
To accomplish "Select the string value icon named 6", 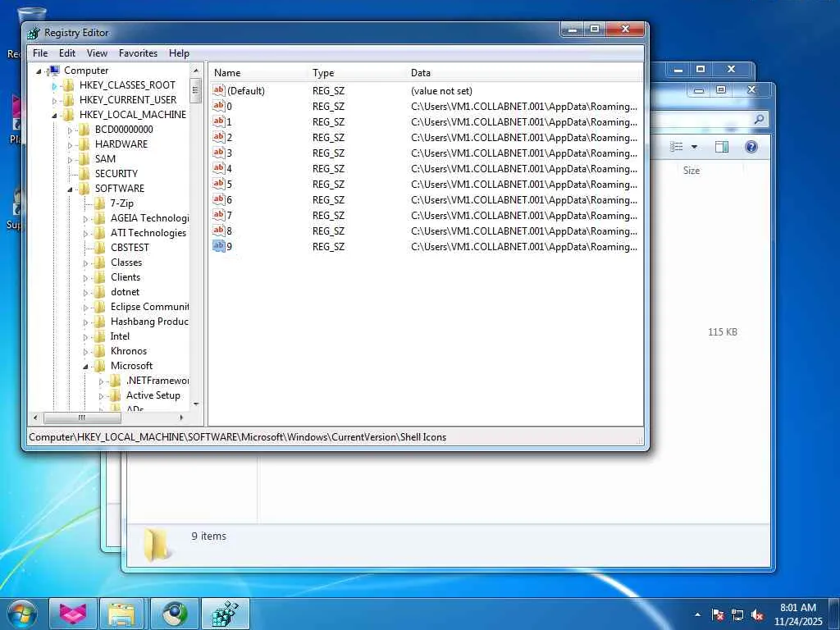I will click(218, 199).
